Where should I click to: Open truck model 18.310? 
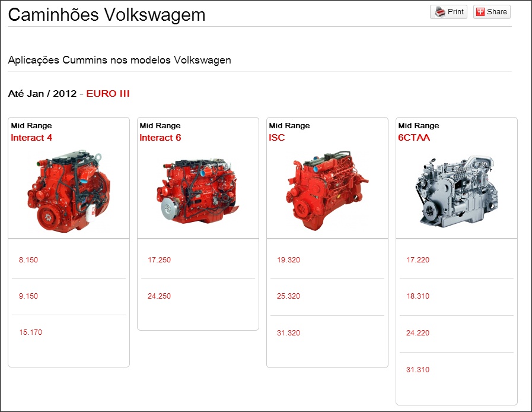point(418,296)
